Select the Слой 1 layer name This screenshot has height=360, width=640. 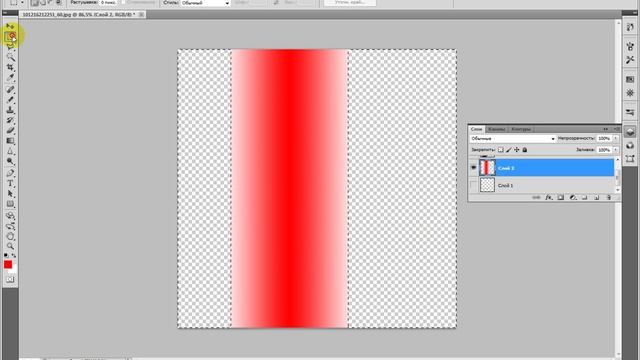click(505, 185)
